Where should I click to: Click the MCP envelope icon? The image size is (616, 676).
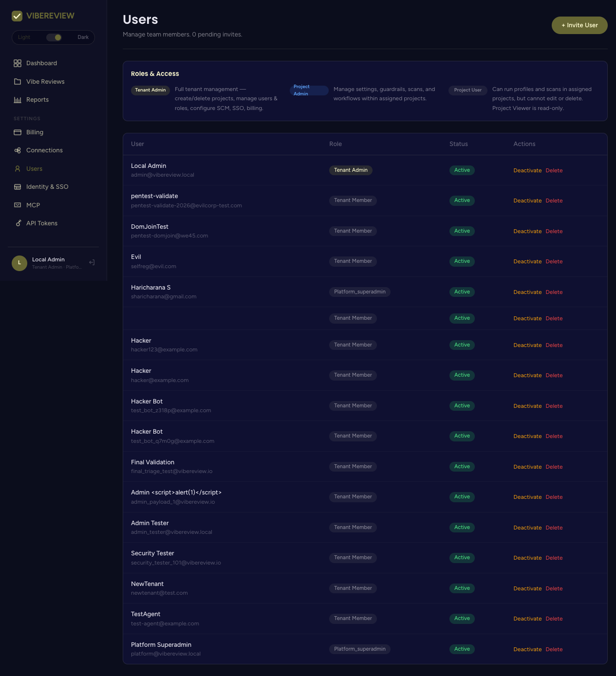(18, 205)
